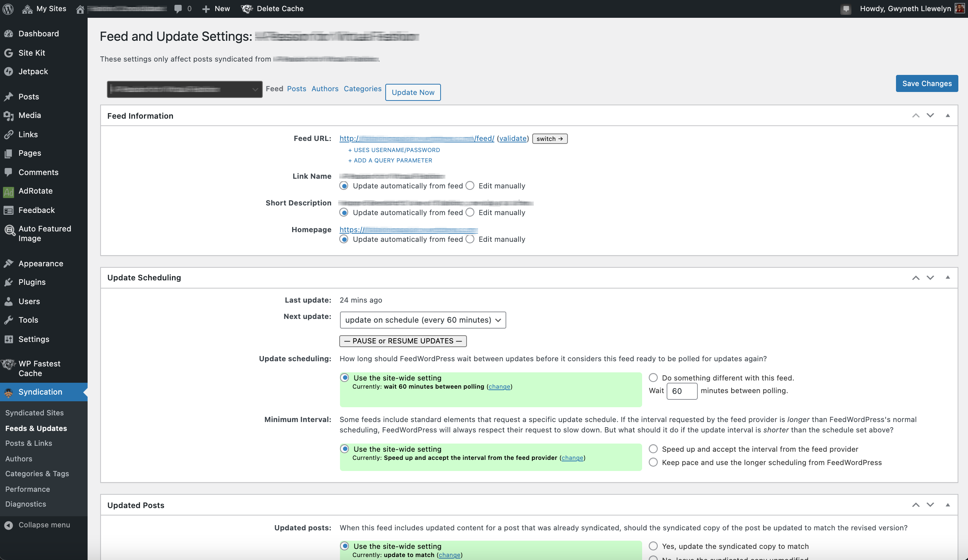Click USES USERNAME/PASSWORD link
This screenshot has width=968, height=560.
tap(394, 150)
